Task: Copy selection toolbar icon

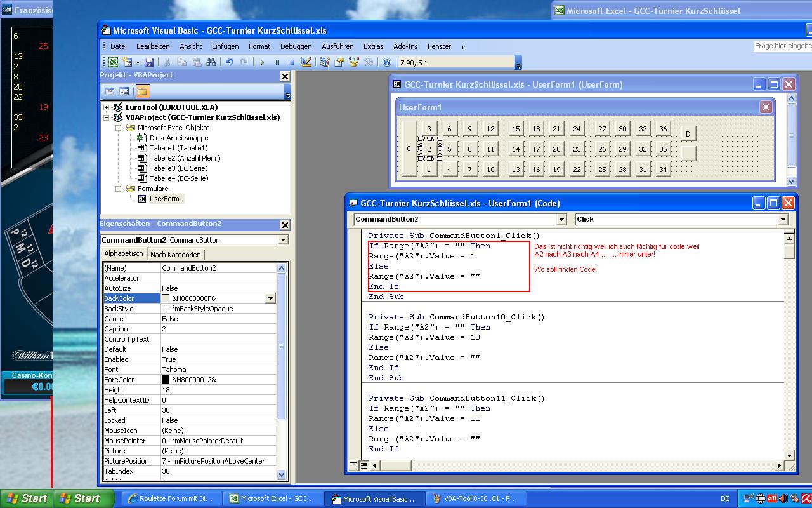Action: pyautogui.click(x=181, y=62)
